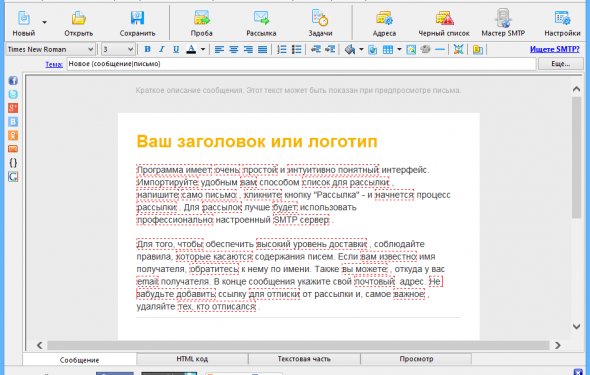Image resolution: width=590 pixels, height=375 pixels.
Task: Click the paint bucket background color icon
Action: pyautogui.click(x=350, y=49)
